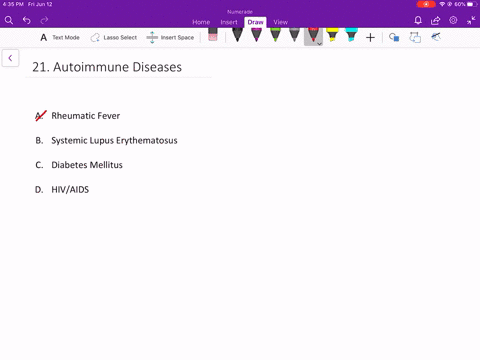
Task: Choose the Insert Space tool
Action: point(170,37)
